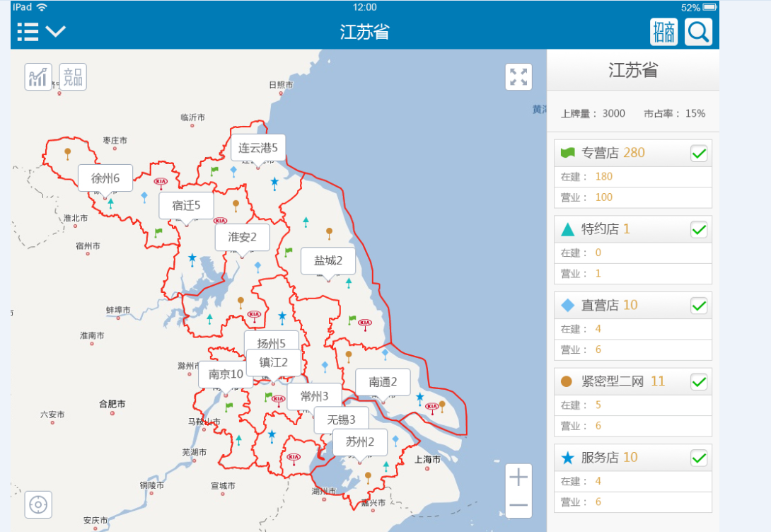Image resolution: width=771 pixels, height=532 pixels.
Task: Open the search magnifier icon
Action: click(x=698, y=32)
